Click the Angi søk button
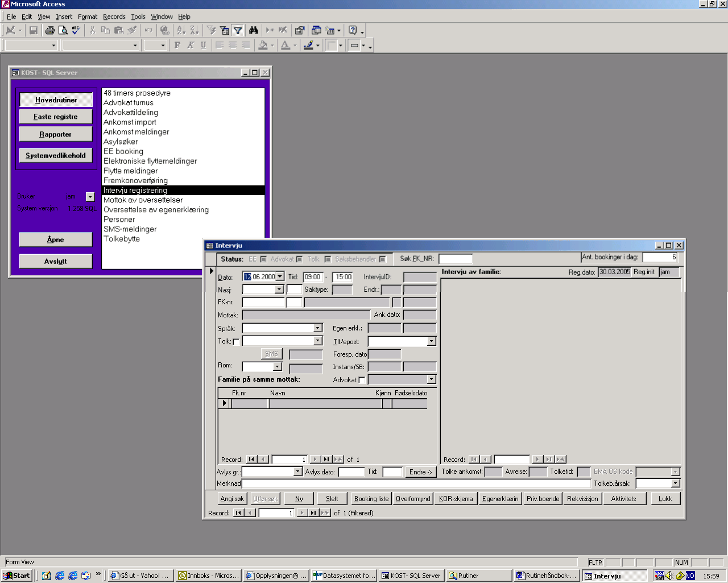728x583 pixels. [232, 499]
